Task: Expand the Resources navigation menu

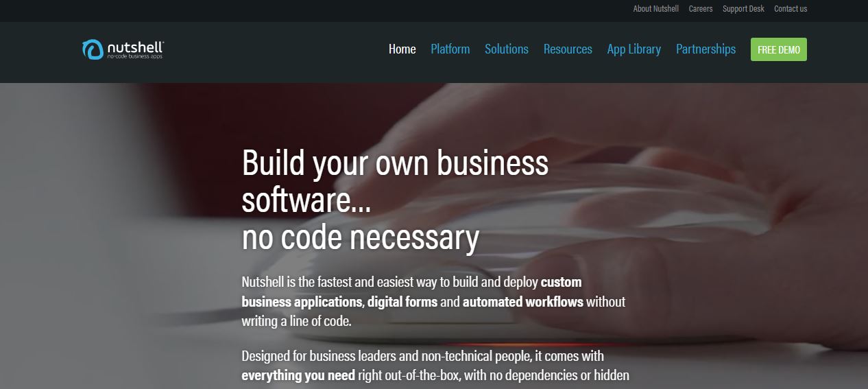Action: coord(568,49)
